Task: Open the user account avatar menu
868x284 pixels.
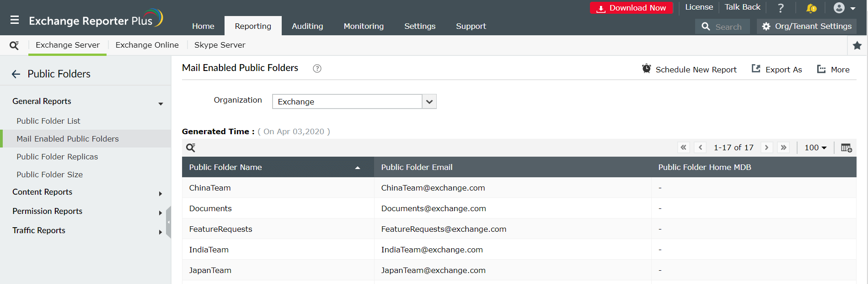Action: (x=839, y=8)
